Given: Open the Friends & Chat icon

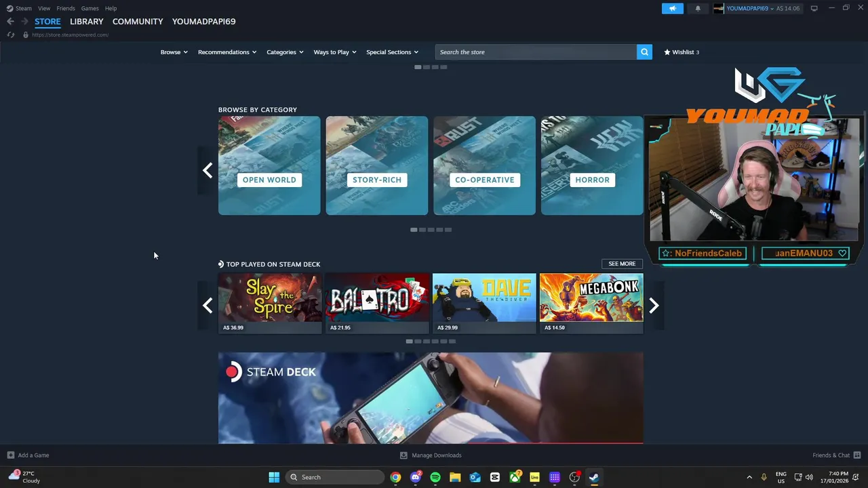Looking at the screenshot, I should pos(857,455).
